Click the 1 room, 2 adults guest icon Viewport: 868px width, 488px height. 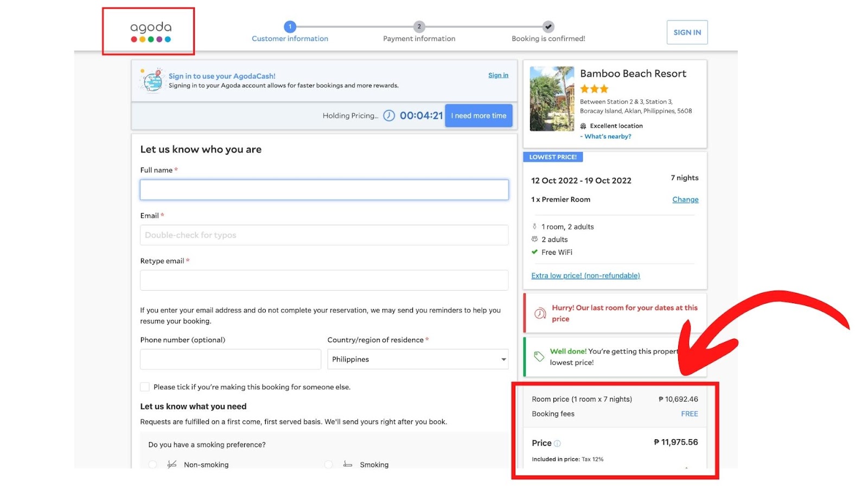(534, 227)
